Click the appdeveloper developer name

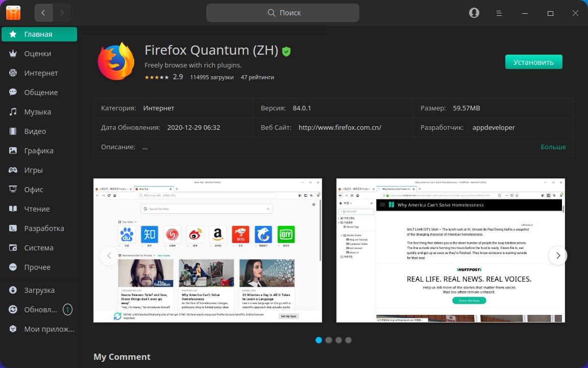tap(494, 127)
